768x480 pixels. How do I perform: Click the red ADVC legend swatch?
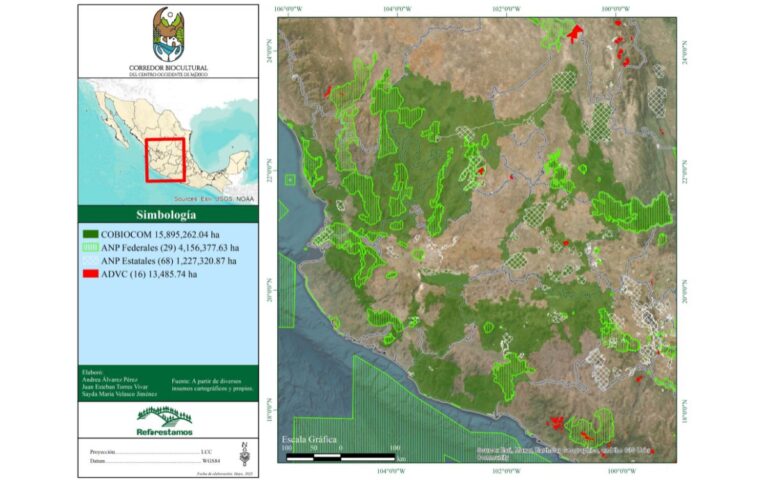click(91, 274)
